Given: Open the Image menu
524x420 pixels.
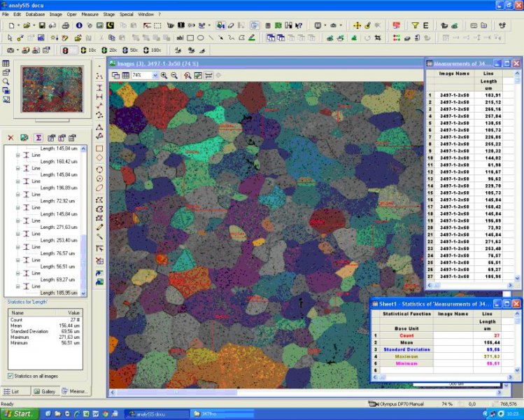Looking at the screenshot, I should click(x=55, y=15).
